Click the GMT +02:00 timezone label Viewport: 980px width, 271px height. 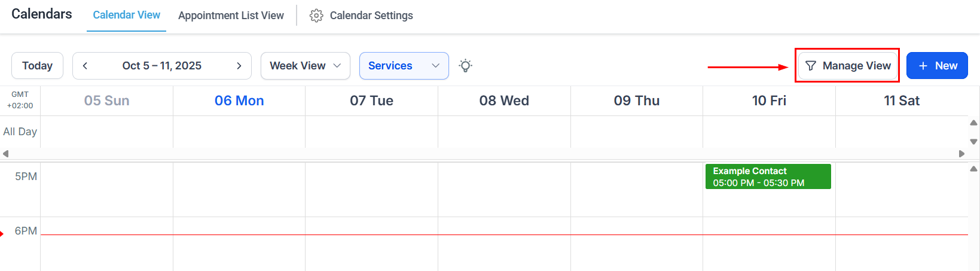[20, 100]
